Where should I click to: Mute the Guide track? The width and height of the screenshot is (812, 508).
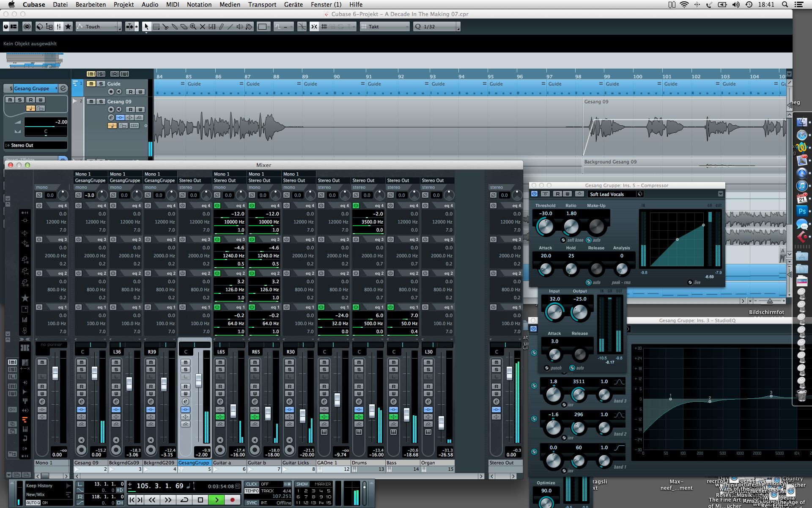click(91, 84)
